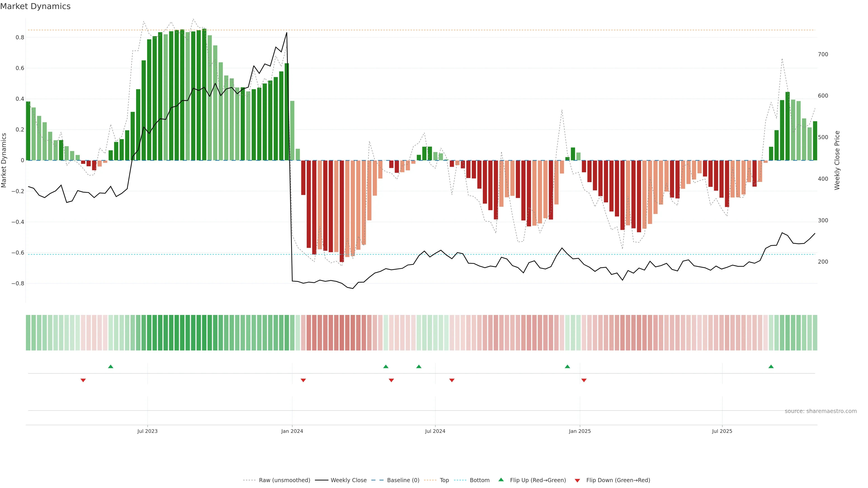Toggle the Weekly Close legend entry

[x=348, y=480]
